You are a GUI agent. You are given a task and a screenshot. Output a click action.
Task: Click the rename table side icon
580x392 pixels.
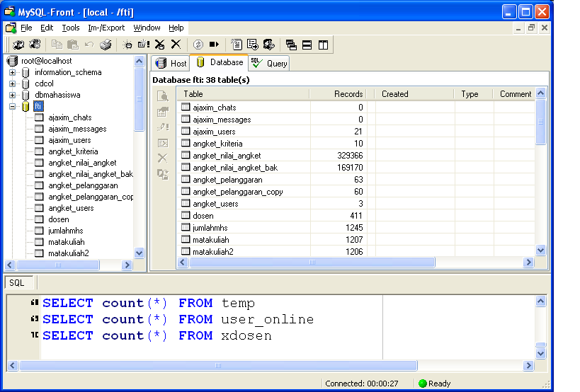click(x=163, y=143)
